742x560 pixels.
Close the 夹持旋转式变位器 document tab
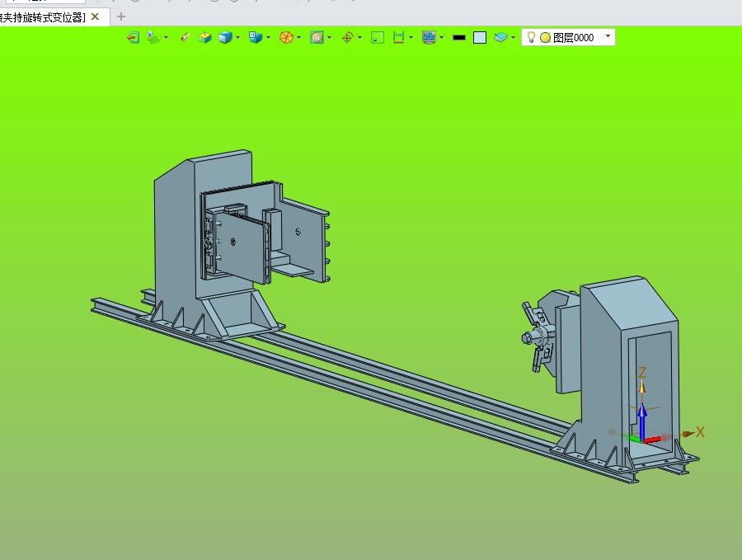[95, 17]
